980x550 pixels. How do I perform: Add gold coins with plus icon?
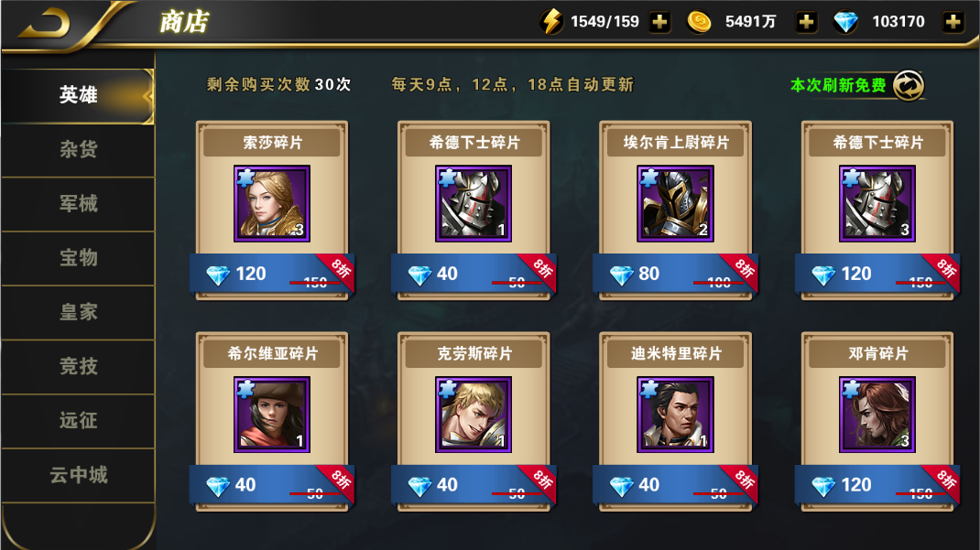click(x=806, y=22)
